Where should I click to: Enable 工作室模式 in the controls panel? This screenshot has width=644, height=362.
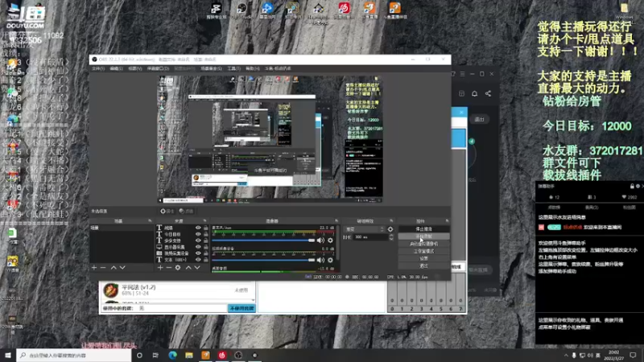point(424,251)
